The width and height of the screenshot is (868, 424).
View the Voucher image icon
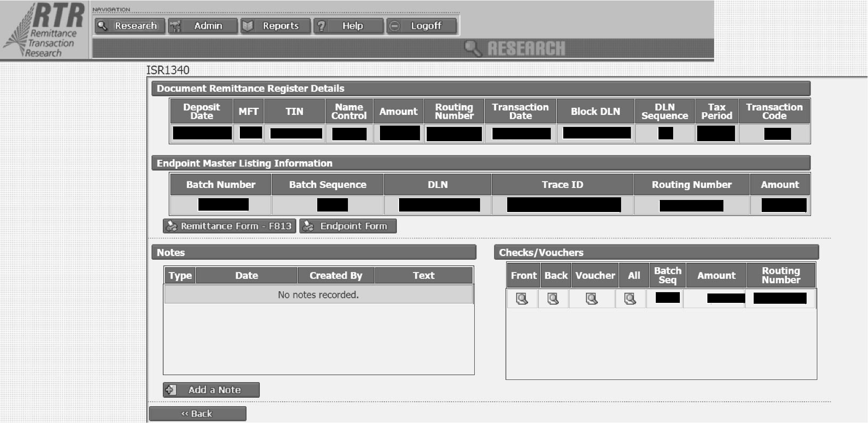[592, 298]
